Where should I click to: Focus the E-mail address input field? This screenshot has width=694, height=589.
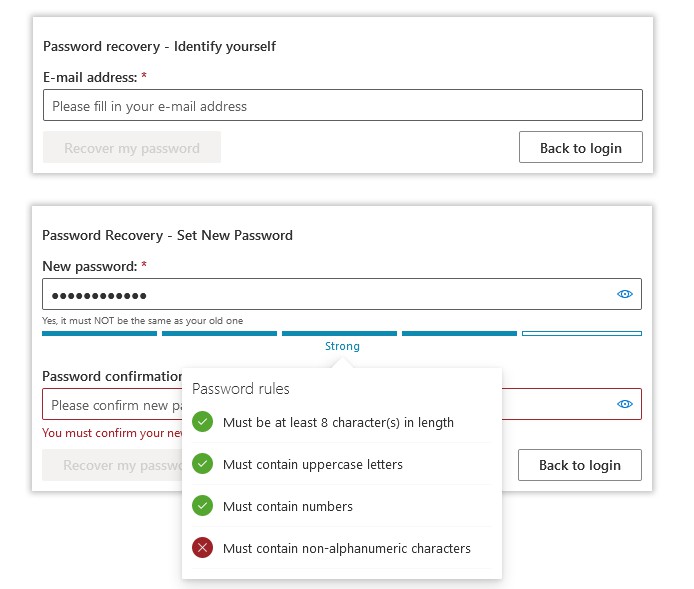coord(342,106)
